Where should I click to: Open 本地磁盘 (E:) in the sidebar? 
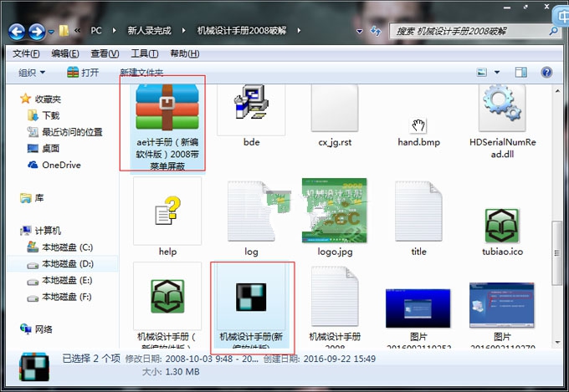coord(67,280)
